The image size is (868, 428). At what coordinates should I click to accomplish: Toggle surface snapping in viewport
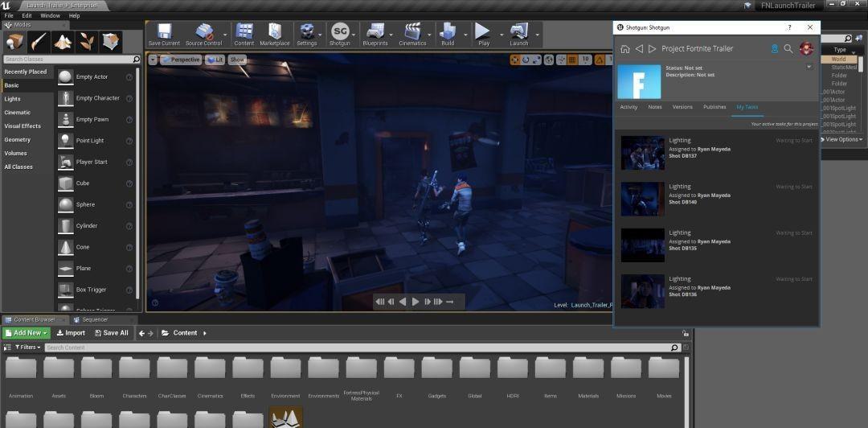[x=561, y=60]
